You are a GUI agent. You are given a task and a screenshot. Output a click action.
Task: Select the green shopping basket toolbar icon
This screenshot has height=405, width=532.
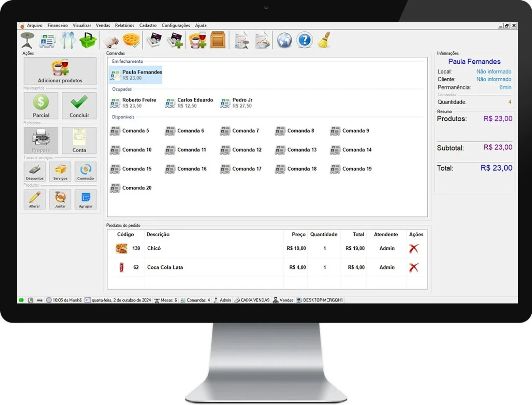[88, 40]
